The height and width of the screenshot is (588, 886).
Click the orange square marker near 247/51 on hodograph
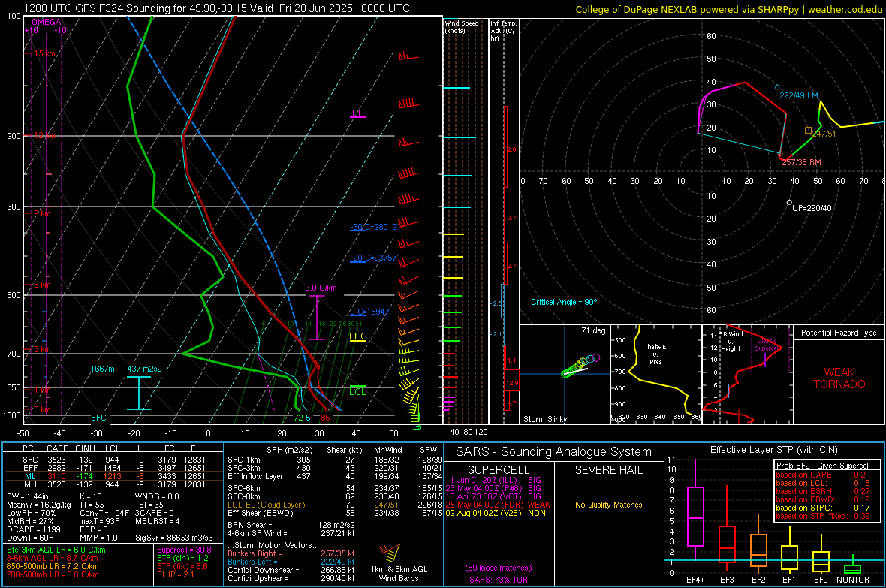click(809, 131)
